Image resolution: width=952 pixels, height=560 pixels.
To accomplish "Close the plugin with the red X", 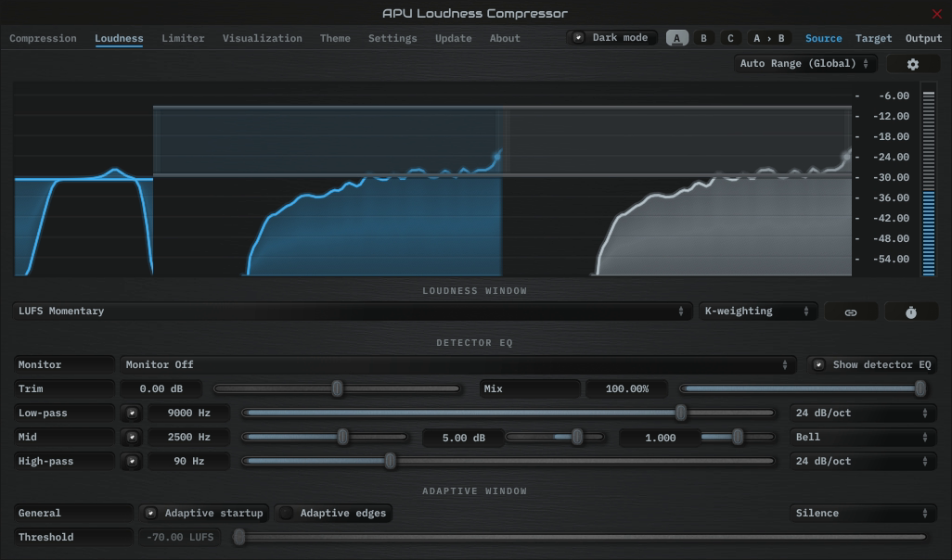I will tap(937, 13).
